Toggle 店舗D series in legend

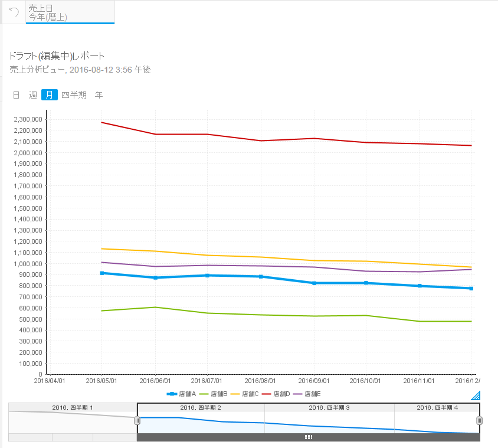[276, 394]
